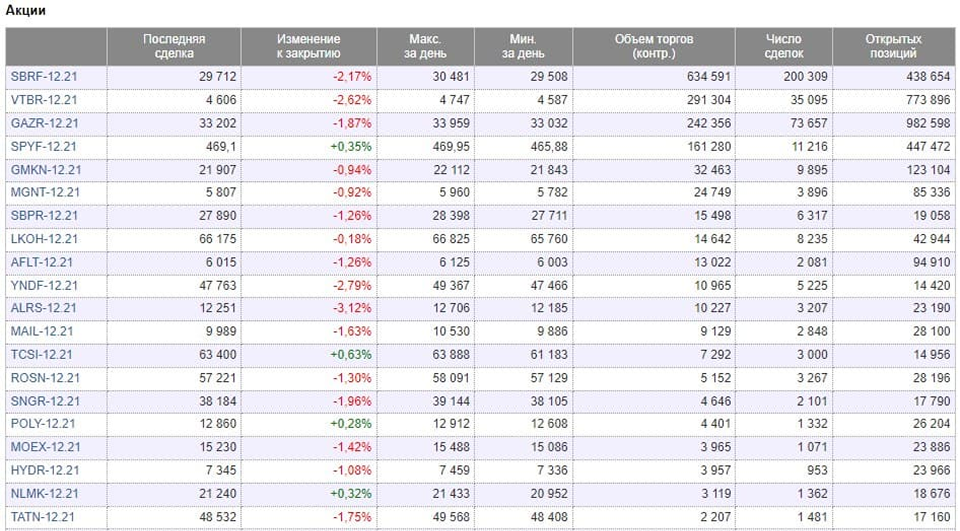Screen dimensions: 960x531
Task: Click the 'Акции' section heading
Action: pos(26,10)
